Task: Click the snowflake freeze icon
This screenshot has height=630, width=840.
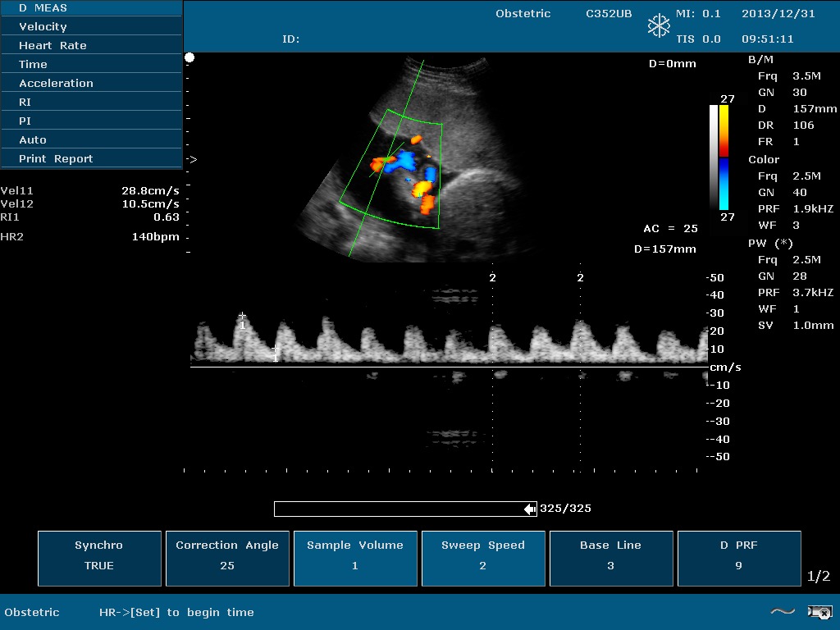Action: tap(659, 25)
